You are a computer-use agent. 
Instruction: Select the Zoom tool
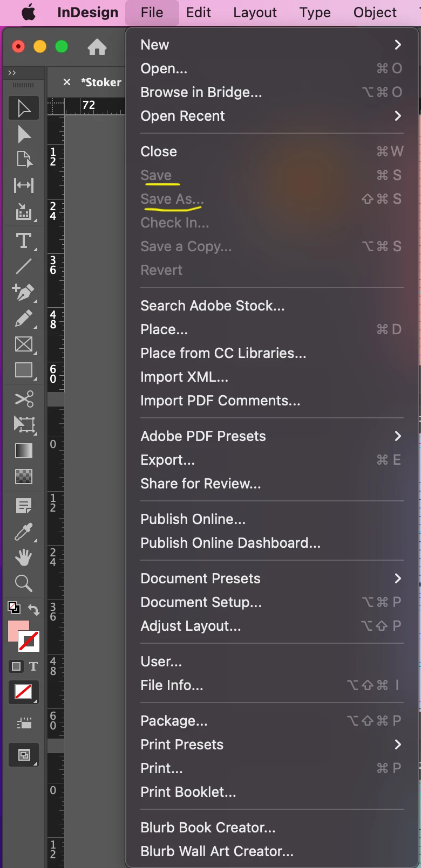(24, 583)
